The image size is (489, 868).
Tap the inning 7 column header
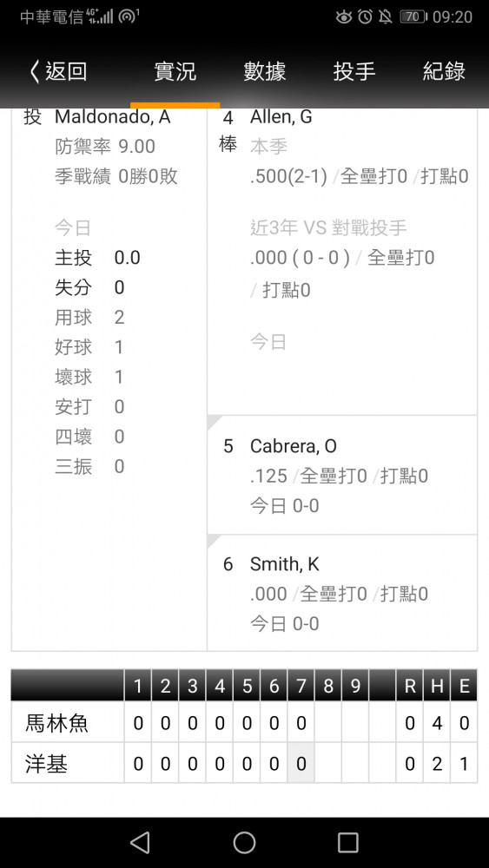pyautogui.click(x=301, y=686)
